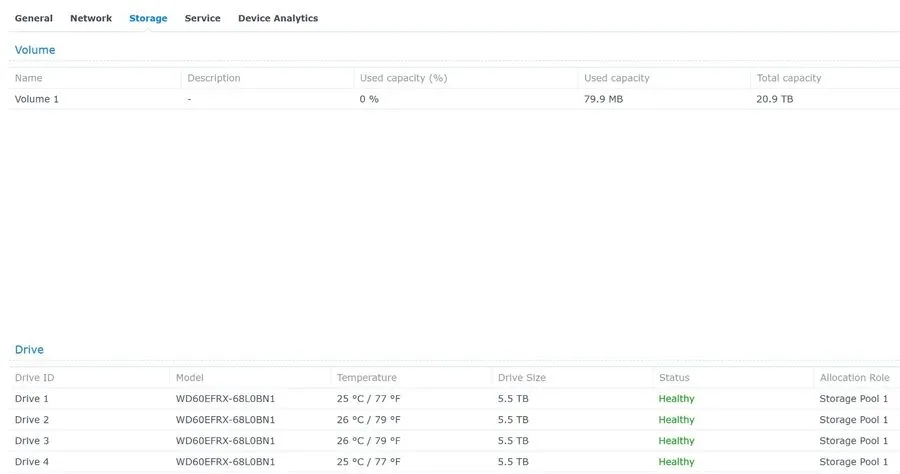Click Drive 2 model WD60EFRX-68L0BN1
The height and width of the screenshot is (474, 900).
click(225, 420)
